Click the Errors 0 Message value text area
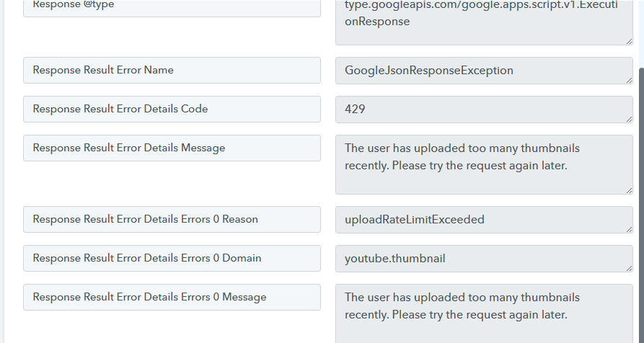Screen dimensions: 644x343 [483, 313]
